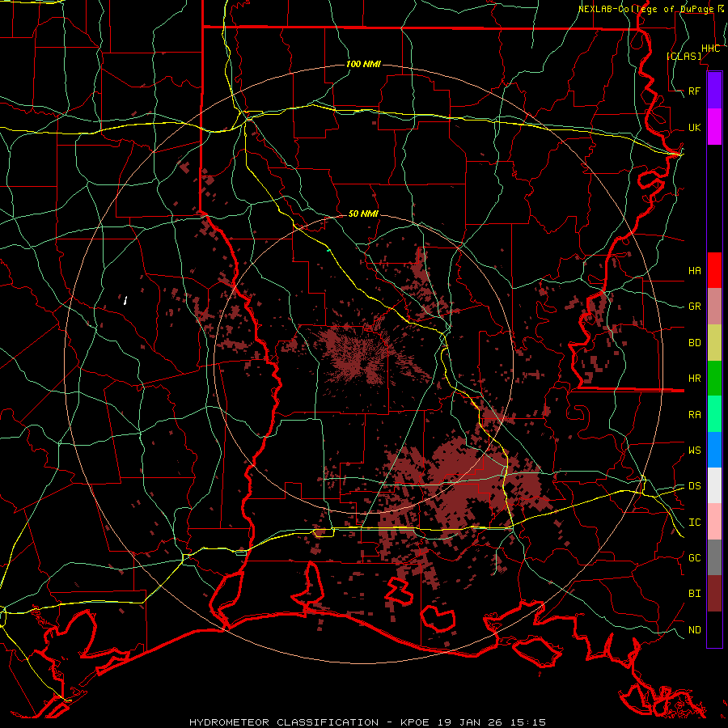
Task: Click the IC legend label
Action: click(695, 523)
